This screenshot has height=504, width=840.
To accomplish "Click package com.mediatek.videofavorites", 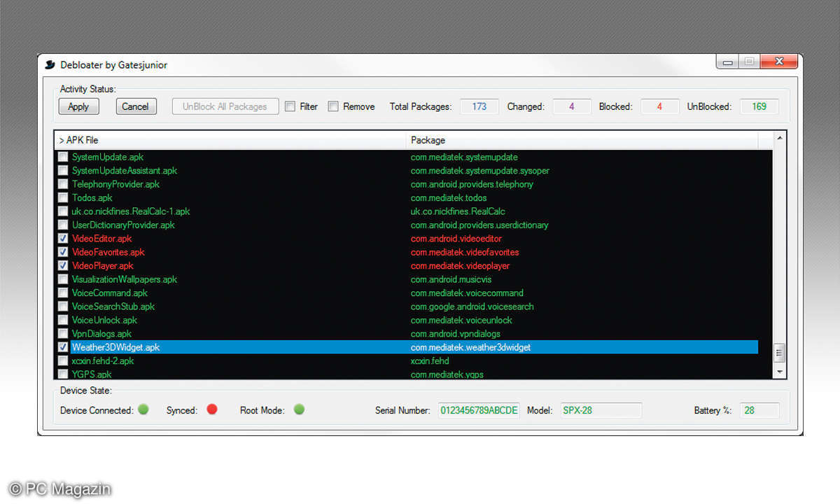I will point(465,252).
